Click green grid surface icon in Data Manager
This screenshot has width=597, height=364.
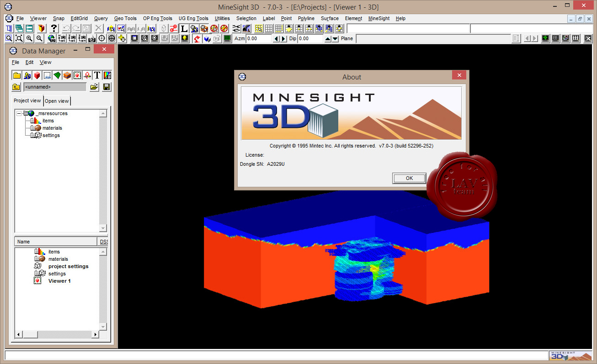(x=57, y=75)
